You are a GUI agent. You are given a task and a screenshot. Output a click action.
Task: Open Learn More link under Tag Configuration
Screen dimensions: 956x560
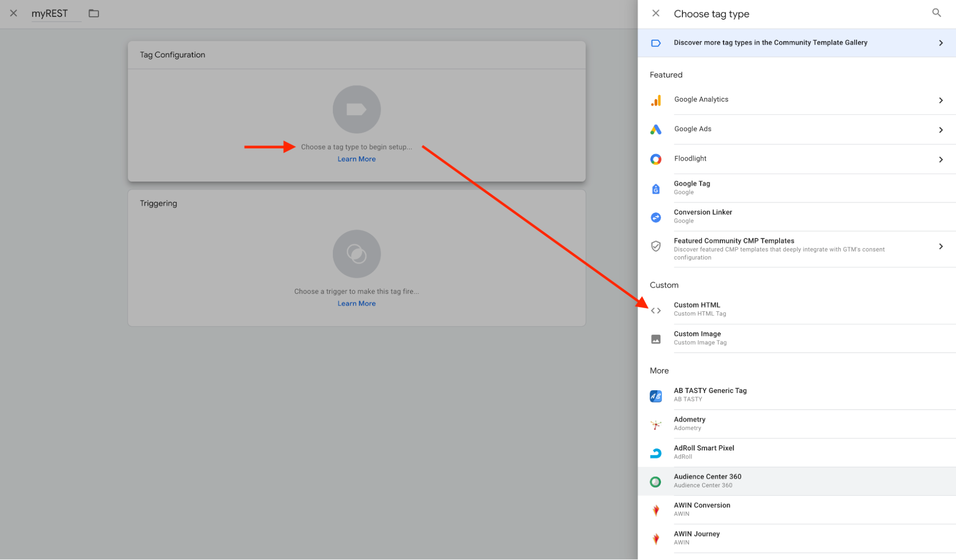[356, 159]
